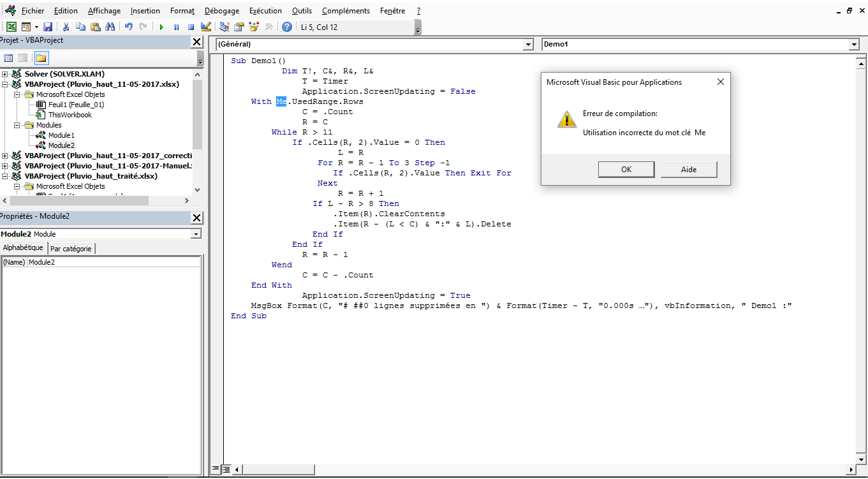Open the Module2 Module object dropdown
Viewport: 868px width, 479px height.
click(x=196, y=234)
